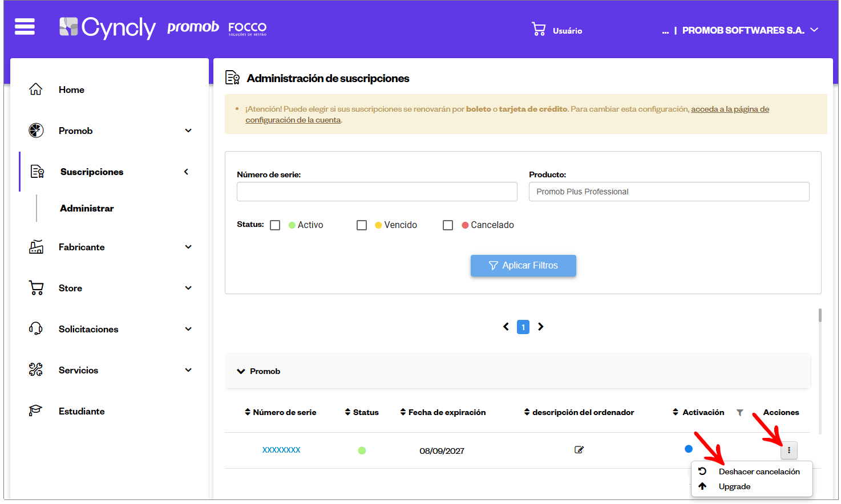
Task: Click the Suscripciones document icon
Action: [38, 172]
